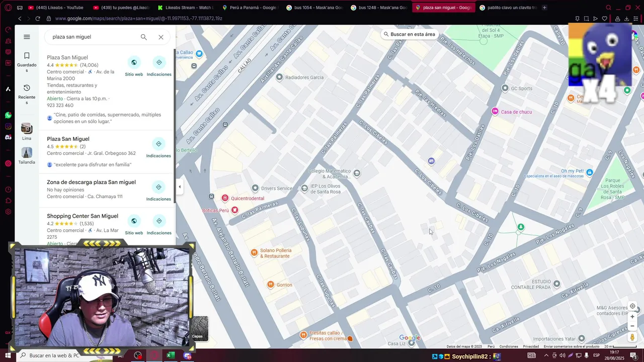The width and height of the screenshot is (644, 362).
Task: Click the ESTUDIO CONTABLE PRADA marker
Action: 556,284
